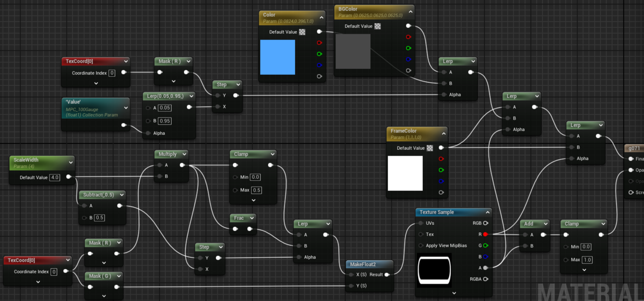
Task: Open the Subtract(,0.5) node header dropdown arrow
Action: 121,194
